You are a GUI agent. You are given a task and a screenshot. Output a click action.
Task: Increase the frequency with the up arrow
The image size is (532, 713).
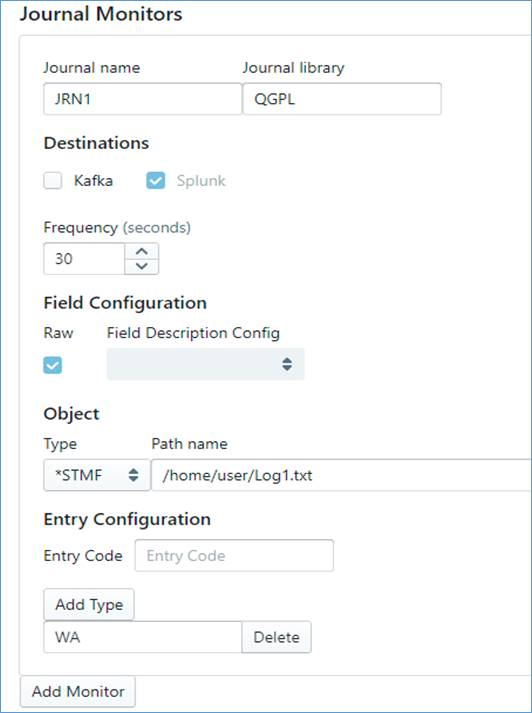[142, 251]
